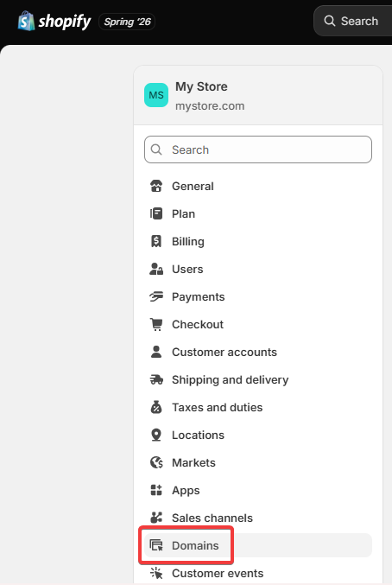Click the Plan icon in settings
Viewport: 392px width, 585px height.
click(x=156, y=213)
